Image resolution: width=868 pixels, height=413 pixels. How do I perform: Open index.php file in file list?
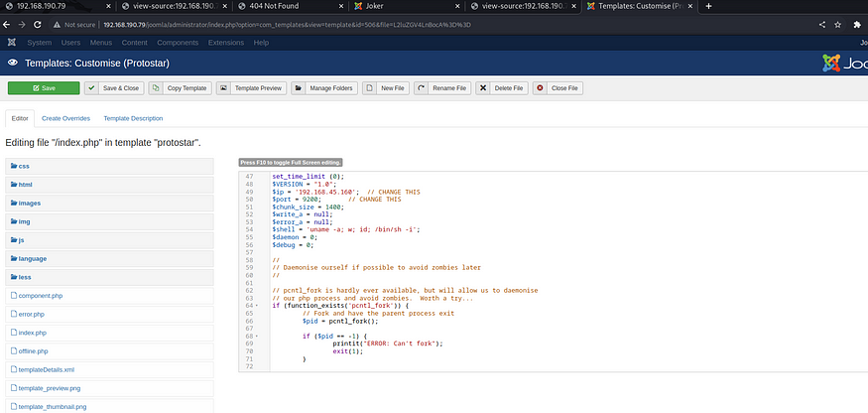coord(109,334)
